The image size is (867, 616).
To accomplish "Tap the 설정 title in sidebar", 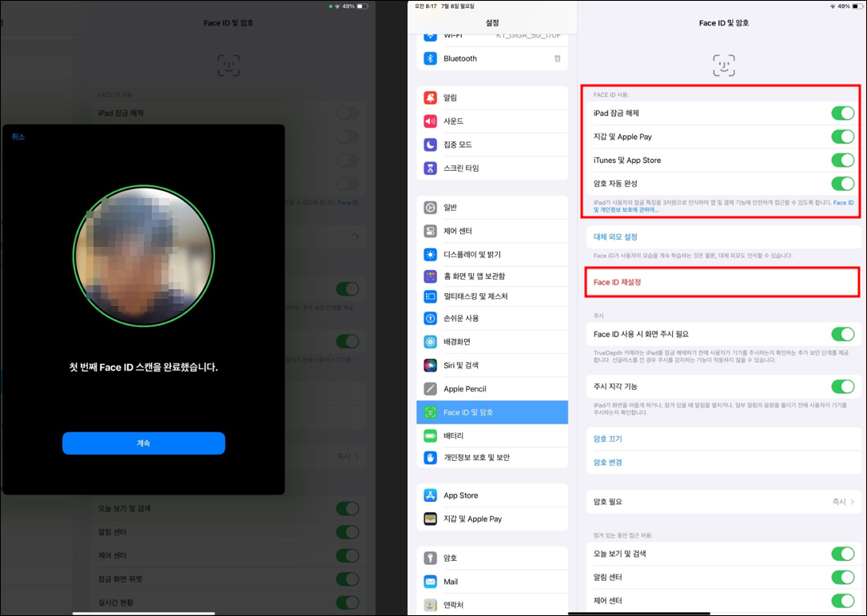I will 492,22.
